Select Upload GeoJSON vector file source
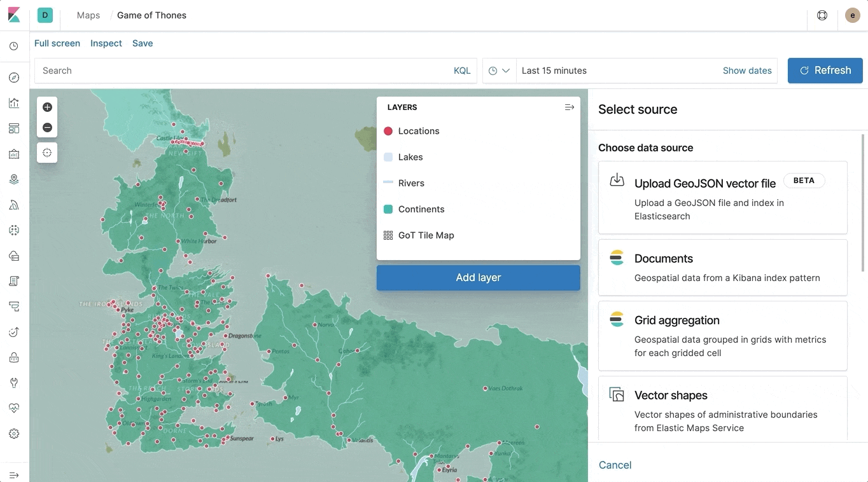The height and width of the screenshot is (482, 868). pos(723,197)
